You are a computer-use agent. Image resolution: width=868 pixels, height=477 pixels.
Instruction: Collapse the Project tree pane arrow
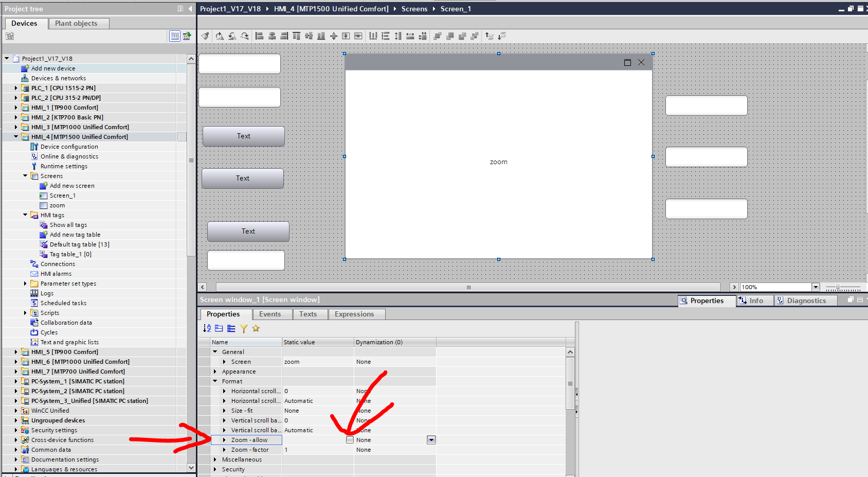pos(190,9)
